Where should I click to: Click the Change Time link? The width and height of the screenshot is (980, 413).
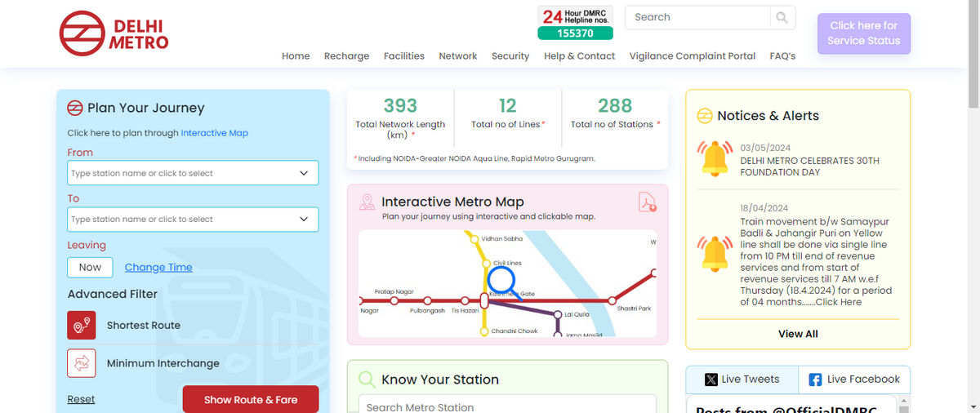coord(158,268)
